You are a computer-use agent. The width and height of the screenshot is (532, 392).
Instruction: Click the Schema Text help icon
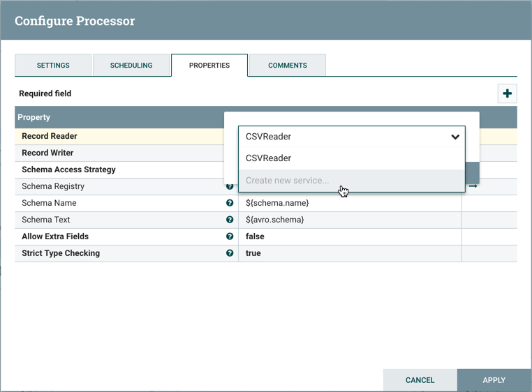[230, 220]
